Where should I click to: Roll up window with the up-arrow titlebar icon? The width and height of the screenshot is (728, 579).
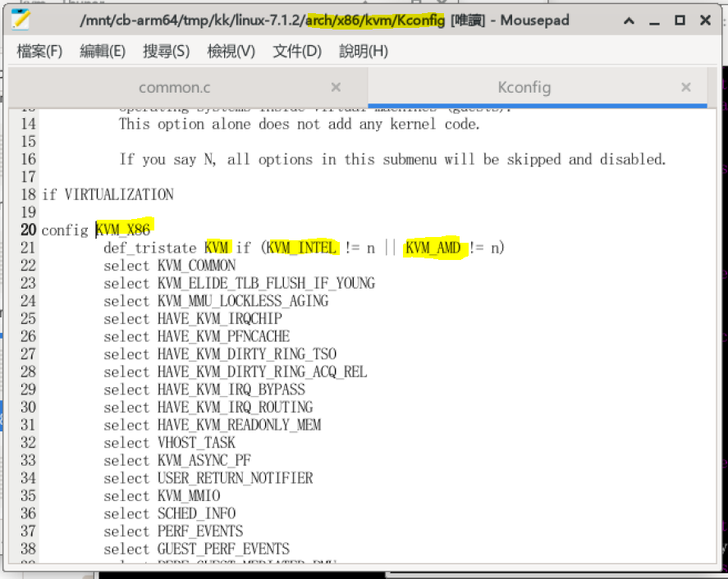point(629,21)
